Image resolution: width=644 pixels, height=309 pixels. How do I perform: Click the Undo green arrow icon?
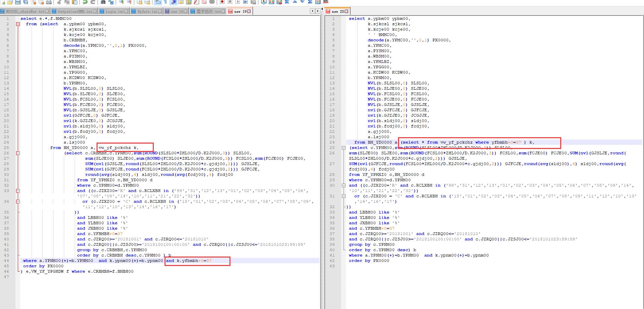[x=85, y=2]
